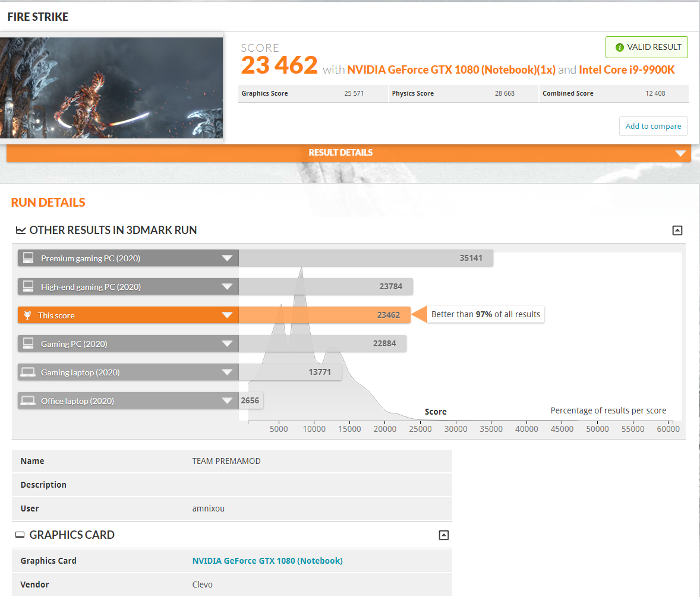
Task: Open the Intel Core i9-9900K link
Action: pos(626,70)
